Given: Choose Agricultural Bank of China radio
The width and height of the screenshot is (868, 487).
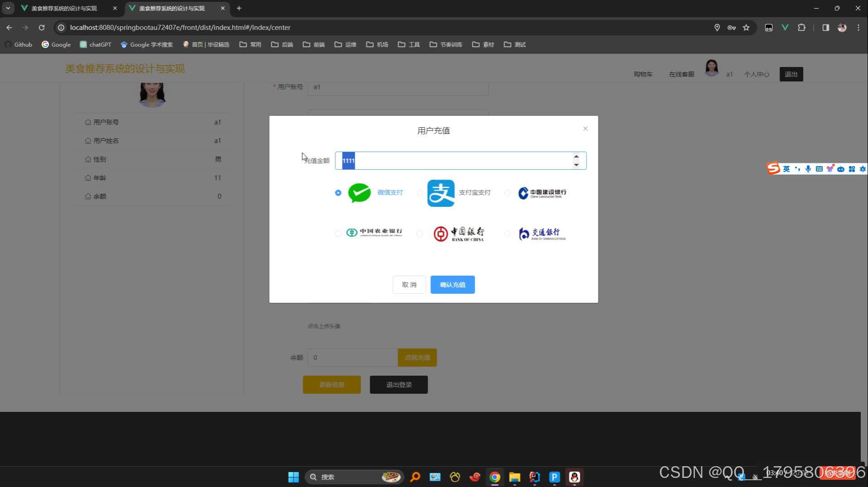Looking at the screenshot, I should 338,234.
